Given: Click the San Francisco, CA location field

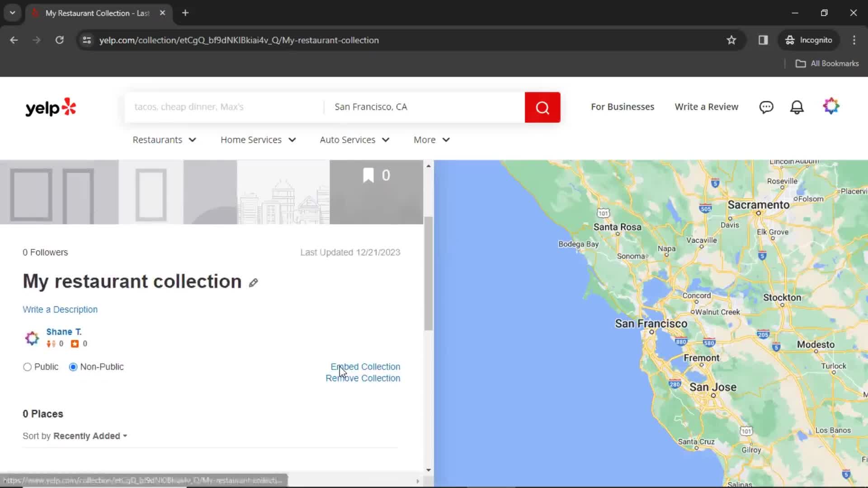Looking at the screenshot, I should (x=425, y=107).
